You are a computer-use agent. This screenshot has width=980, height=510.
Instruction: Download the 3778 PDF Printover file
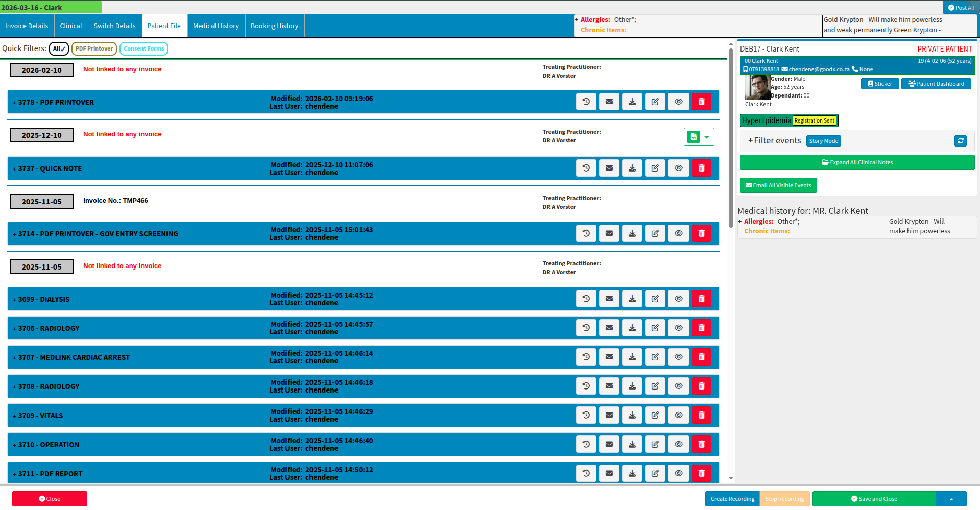pyautogui.click(x=632, y=102)
